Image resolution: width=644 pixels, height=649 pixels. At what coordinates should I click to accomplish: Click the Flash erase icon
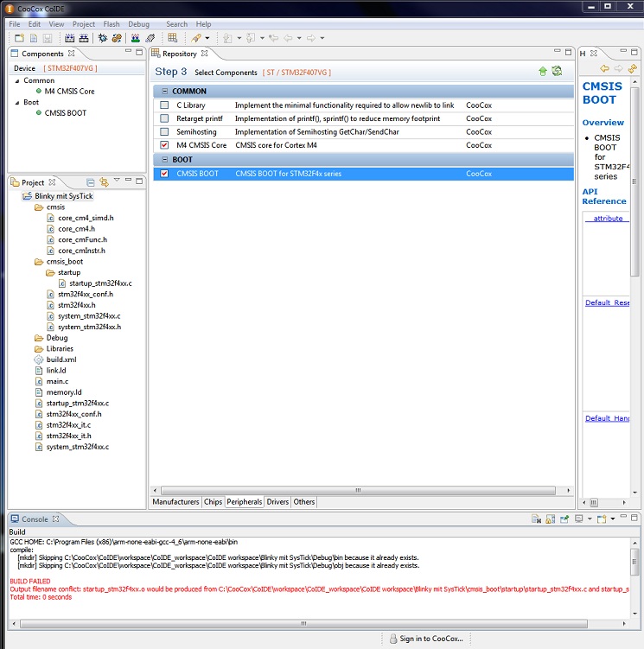(x=150, y=38)
